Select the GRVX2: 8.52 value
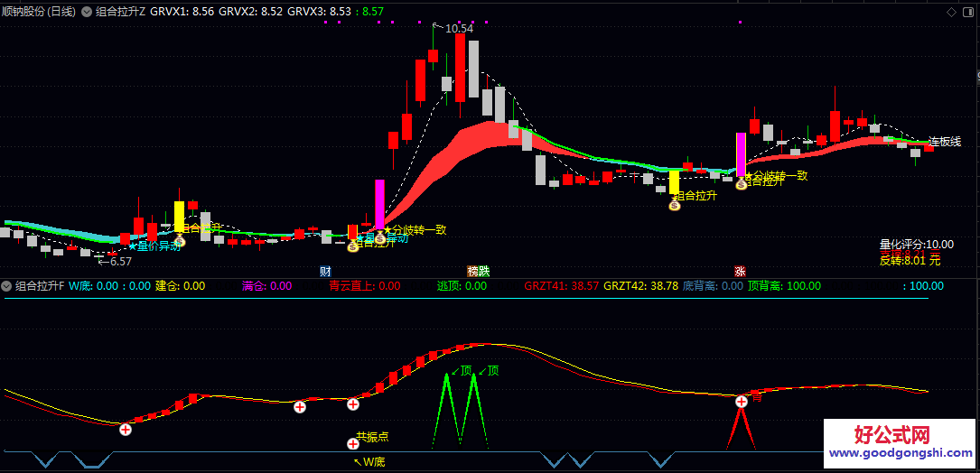The height and width of the screenshot is (473, 980). pyautogui.click(x=250, y=11)
